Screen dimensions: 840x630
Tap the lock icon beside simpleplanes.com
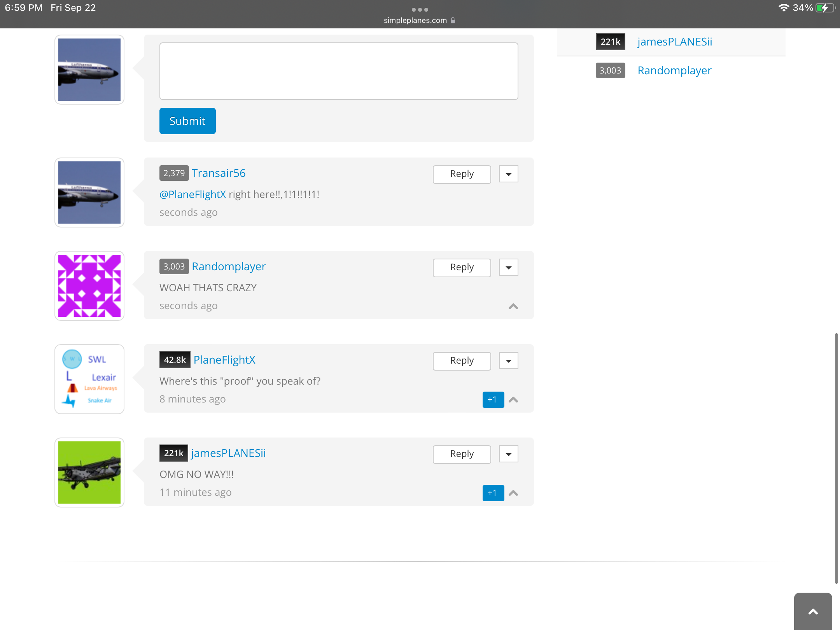click(x=453, y=20)
